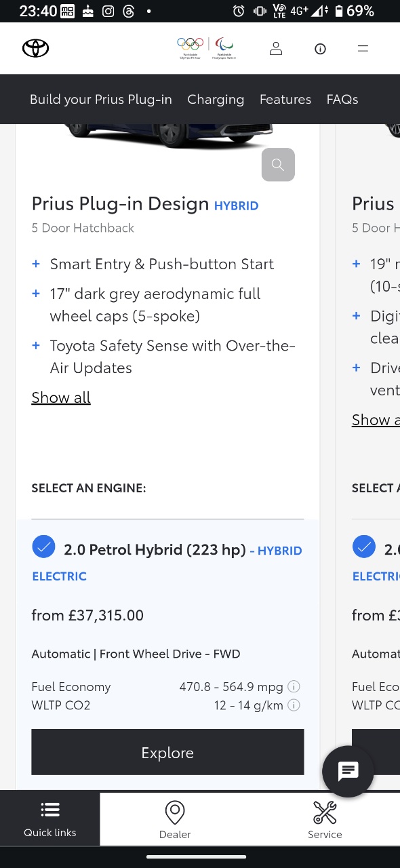Open Service in bottom bar
Image resolution: width=400 pixels, height=868 pixels.
coord(325,819)
